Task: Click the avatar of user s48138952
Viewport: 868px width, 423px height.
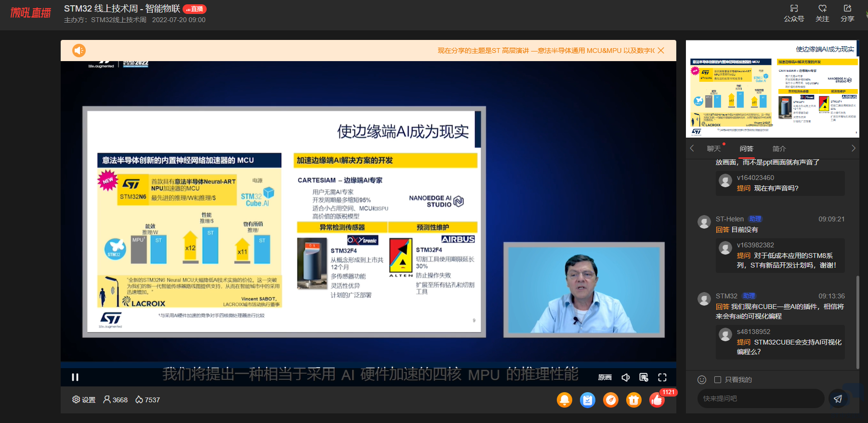Action: (x=725, y=334)
